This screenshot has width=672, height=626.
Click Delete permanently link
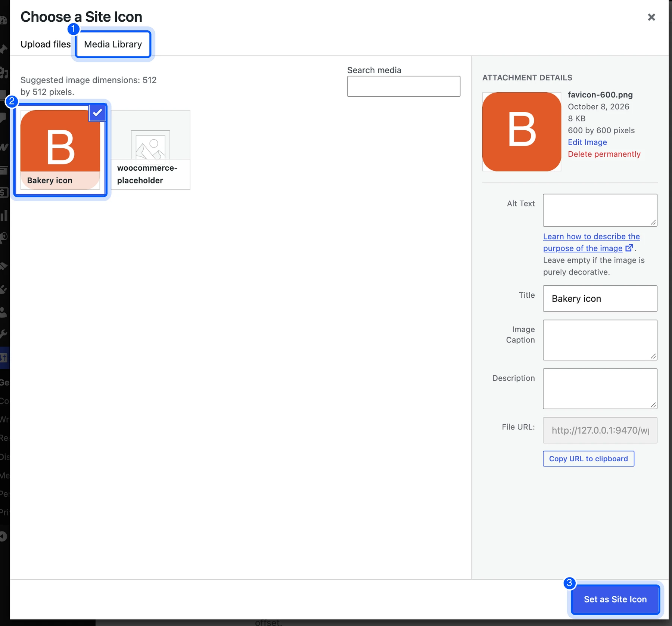coord(604,154)
